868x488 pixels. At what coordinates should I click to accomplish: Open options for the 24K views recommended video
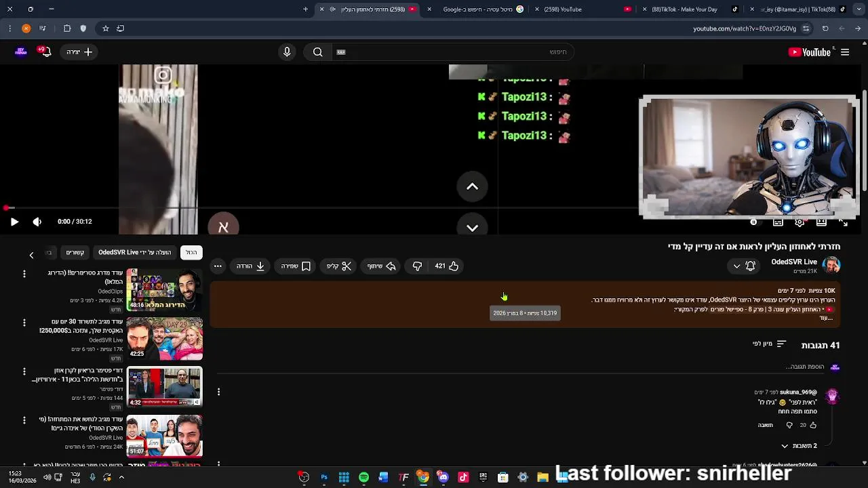click(x=24, y=420)
